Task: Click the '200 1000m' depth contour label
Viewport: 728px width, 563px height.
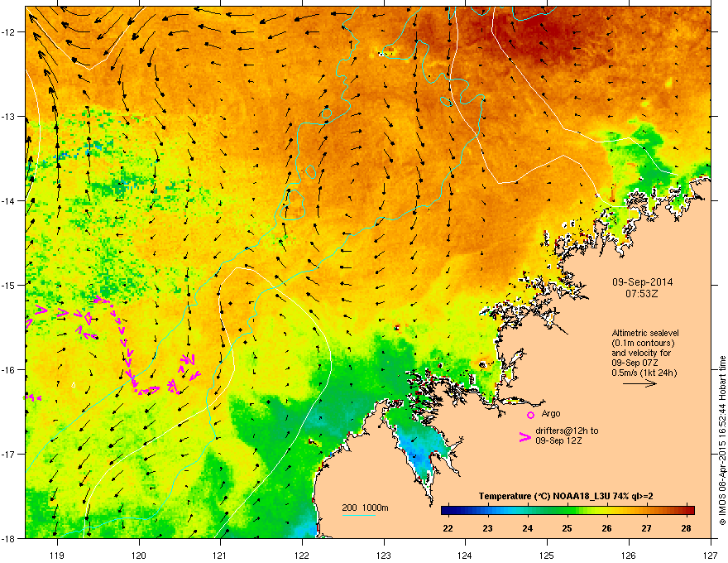Action: [x=365, y=508]
